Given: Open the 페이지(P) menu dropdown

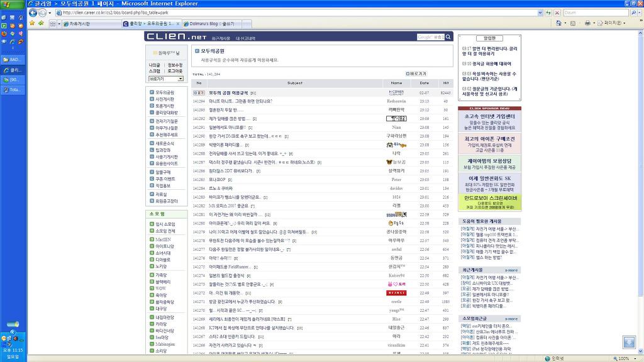Looking at the screenshot, I should coord(611,23).
